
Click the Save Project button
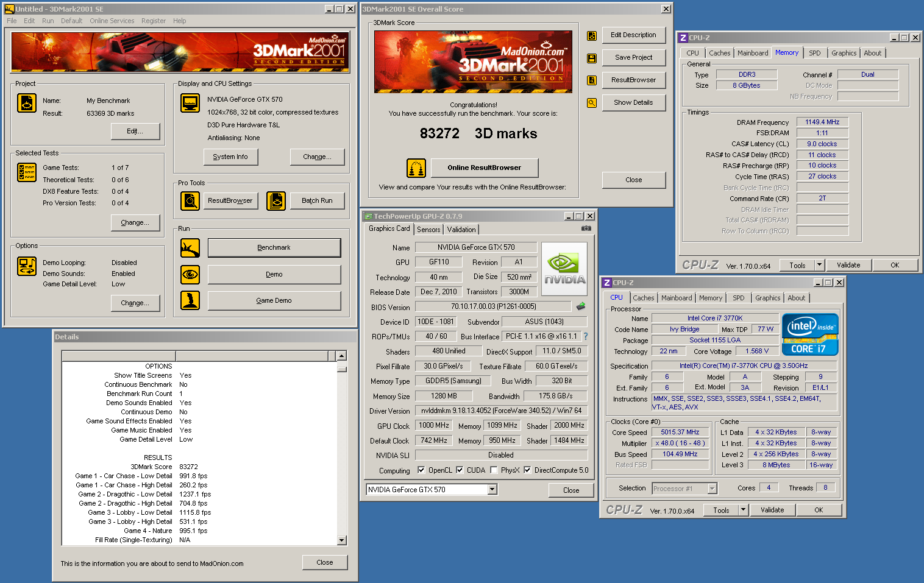[634, 57]
